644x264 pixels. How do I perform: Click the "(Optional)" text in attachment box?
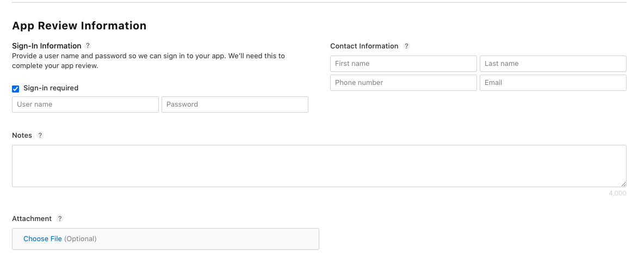coord(81,239)
